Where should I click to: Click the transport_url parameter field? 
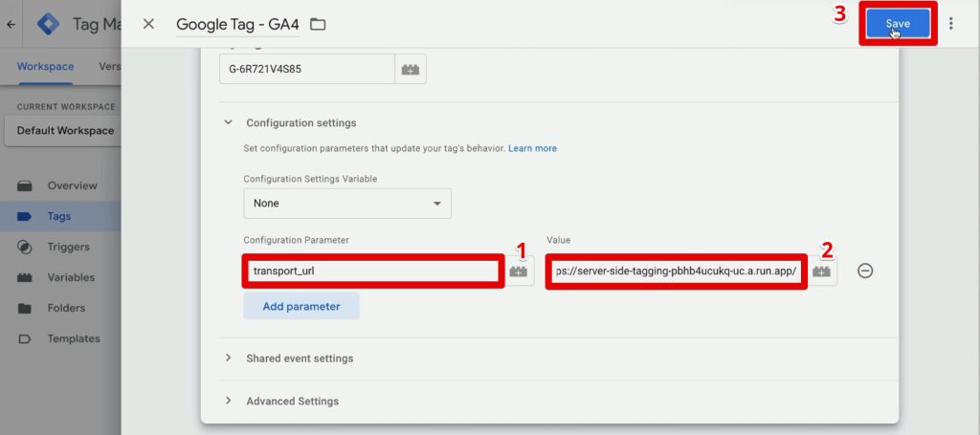click(x=373, y=271)
